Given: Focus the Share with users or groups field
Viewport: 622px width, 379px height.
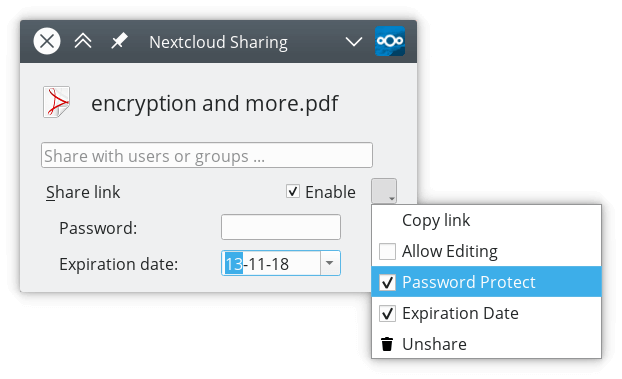Looking at the screenshot, I should [x=207, y=155].
